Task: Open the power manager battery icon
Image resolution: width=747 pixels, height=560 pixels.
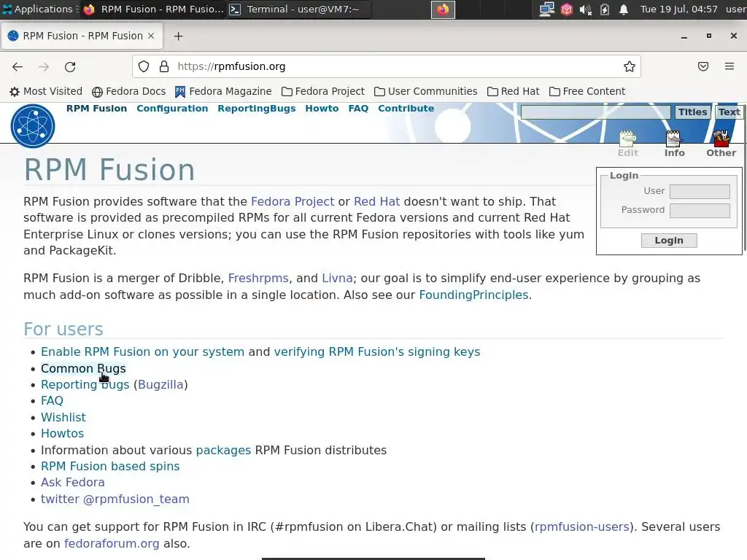Action: (x=605, y=9)
